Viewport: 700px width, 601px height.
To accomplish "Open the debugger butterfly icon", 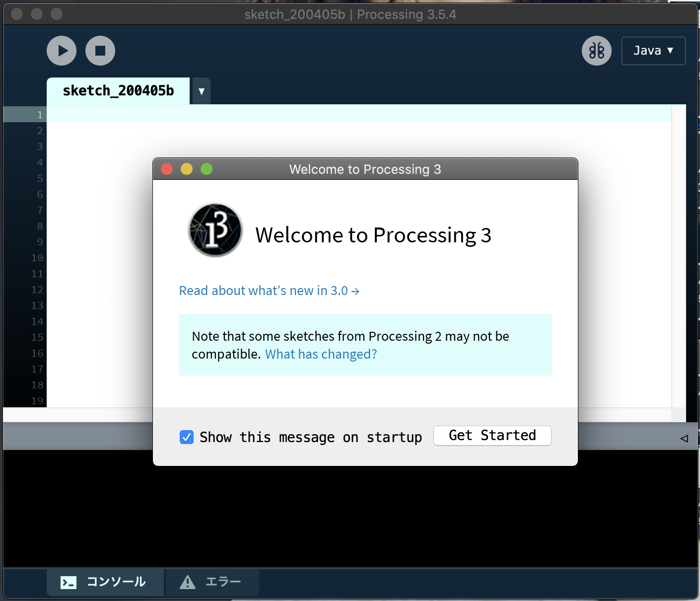I will pyautogui.click(x=597, y=51).
